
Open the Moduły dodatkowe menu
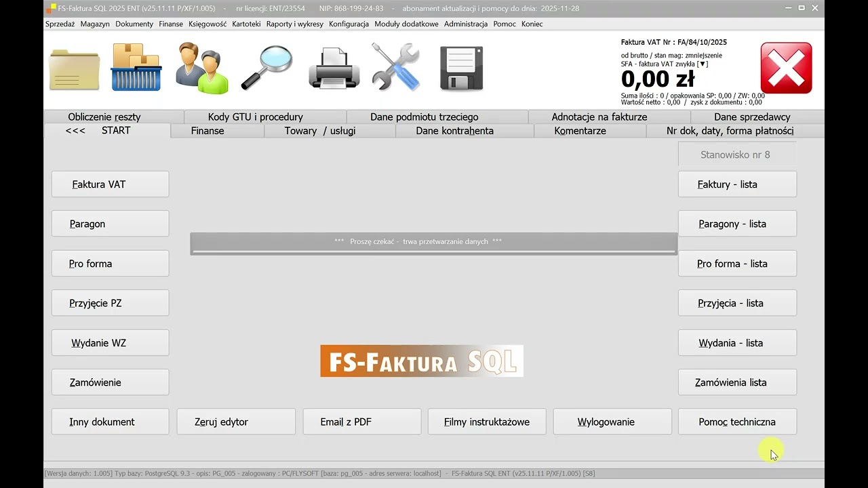[x=406, y=24]
